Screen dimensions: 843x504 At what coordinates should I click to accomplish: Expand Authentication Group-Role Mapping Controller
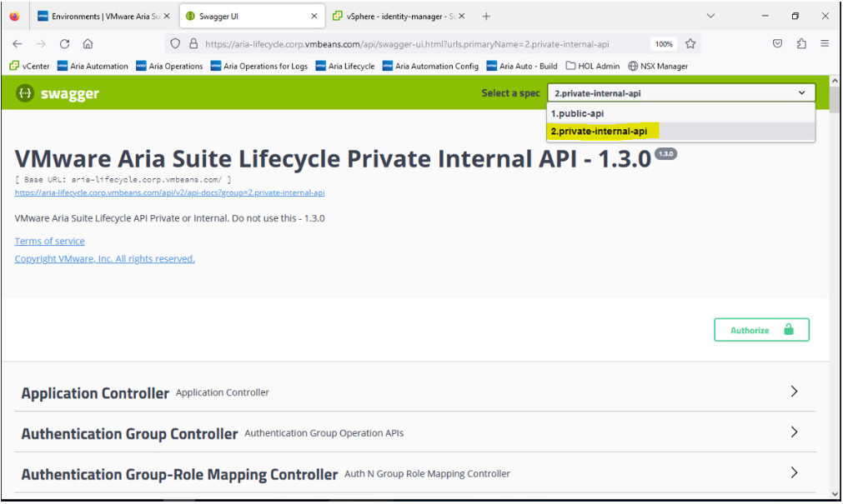794,473
